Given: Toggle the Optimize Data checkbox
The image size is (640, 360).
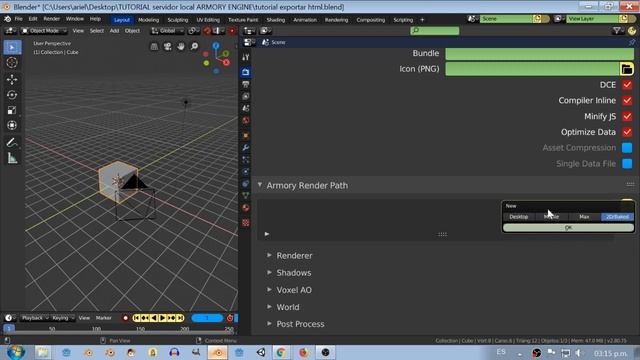Looking at the screenshot, I should (627, 132).
